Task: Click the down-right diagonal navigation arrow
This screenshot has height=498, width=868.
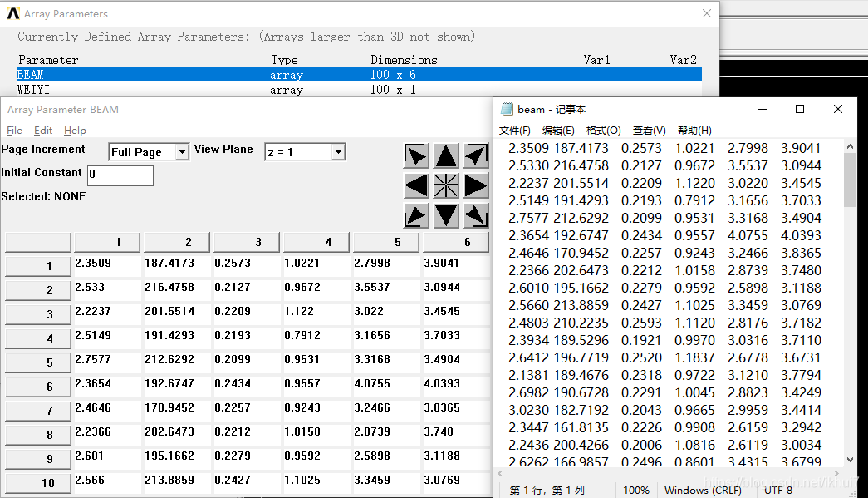Action: click(475, 215)
